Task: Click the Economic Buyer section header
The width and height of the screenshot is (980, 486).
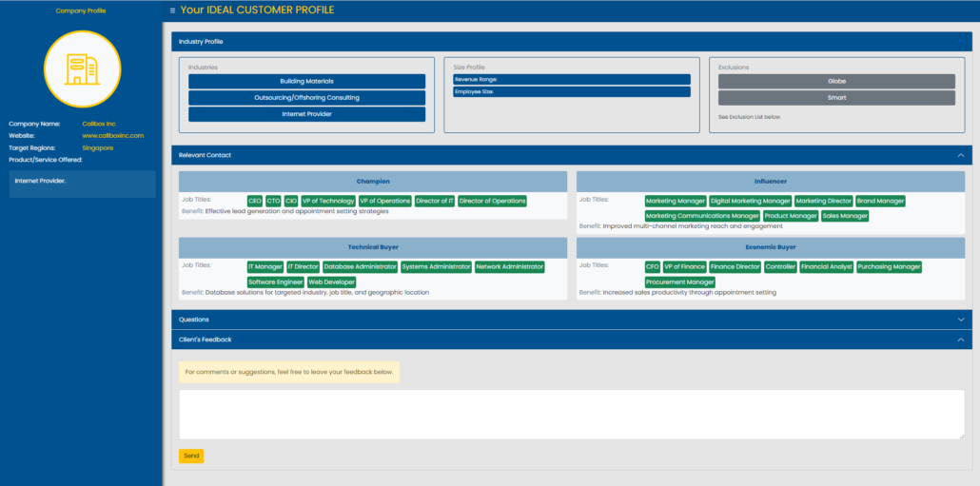Action: click(771, 247)
